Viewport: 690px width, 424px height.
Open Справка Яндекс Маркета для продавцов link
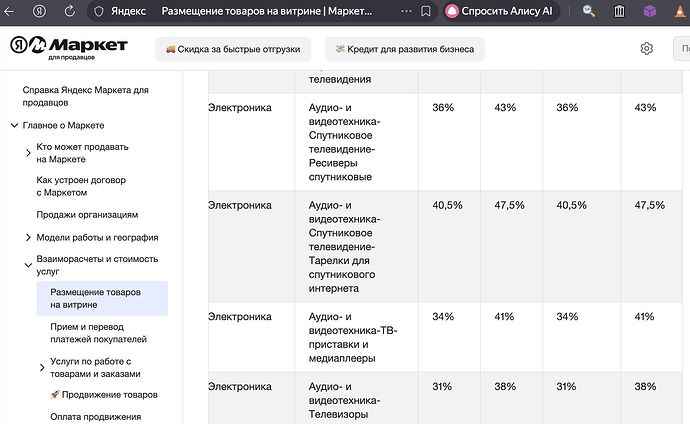pos(85,96)
